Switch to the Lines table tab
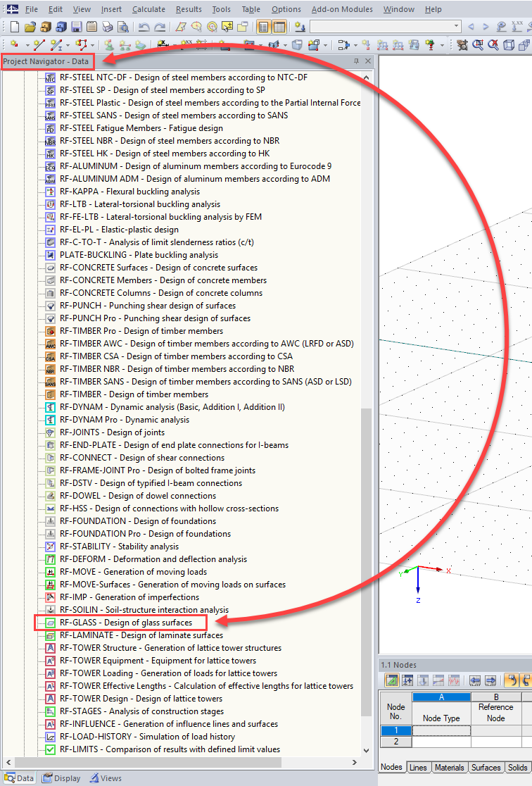This screenshot has width=532, height=786. click(x=418, y=768)
